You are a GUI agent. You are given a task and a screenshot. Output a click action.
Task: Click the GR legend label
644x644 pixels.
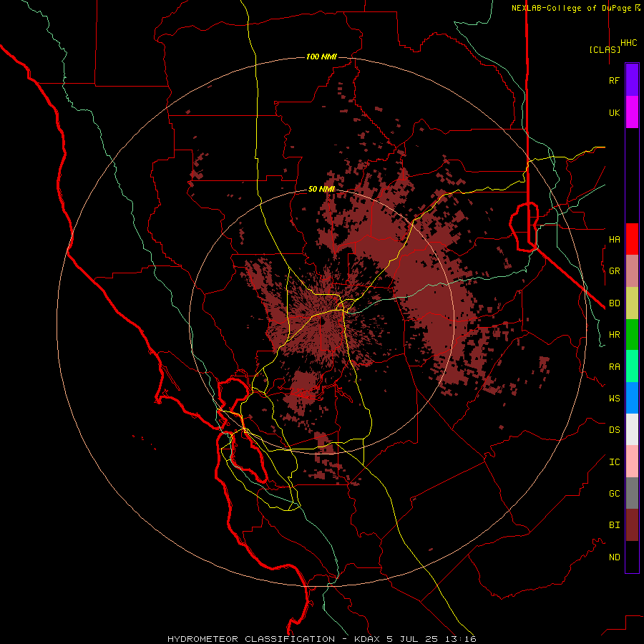tap(614, 271)
